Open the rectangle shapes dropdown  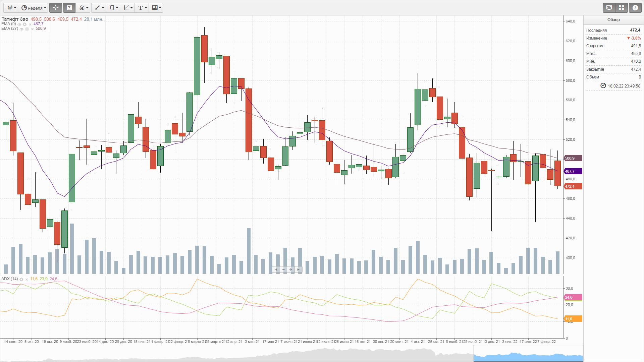coord(114,8)
